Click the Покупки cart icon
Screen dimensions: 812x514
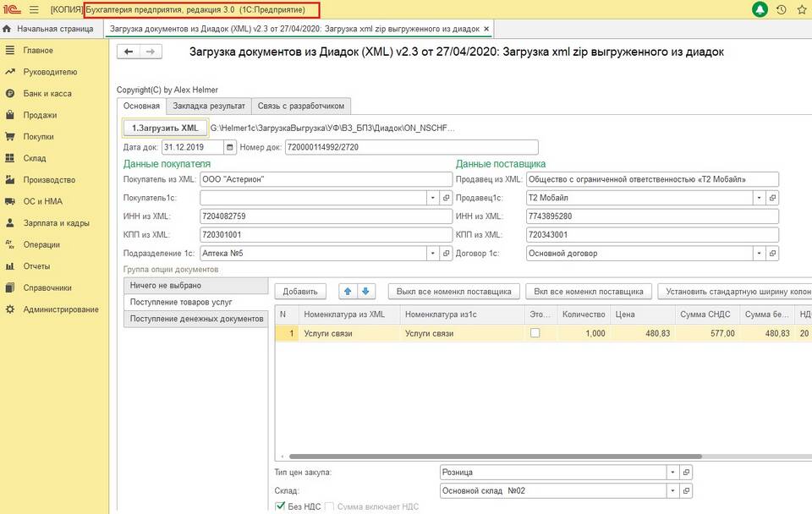click(10, 137)
